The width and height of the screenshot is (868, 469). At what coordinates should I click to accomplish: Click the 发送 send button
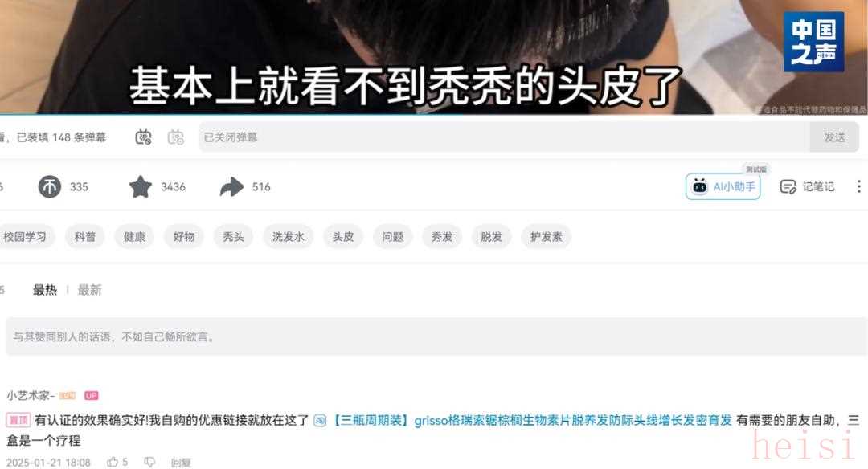coord(834,137)
